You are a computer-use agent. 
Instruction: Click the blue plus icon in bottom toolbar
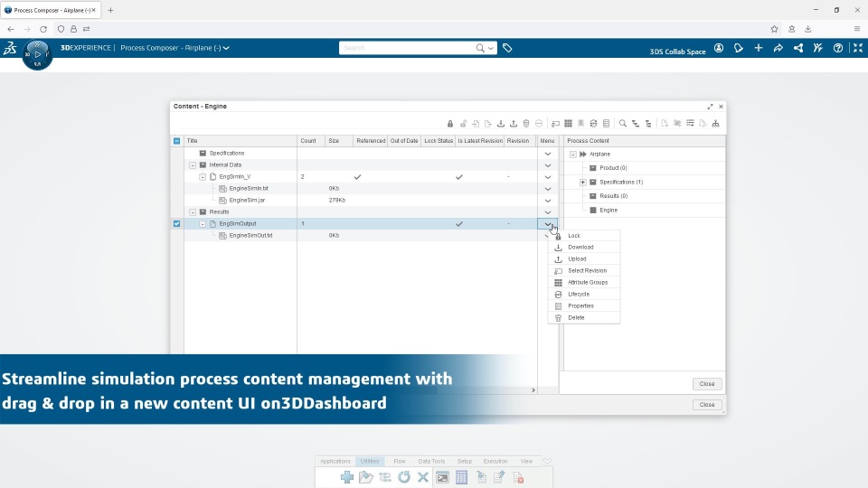(347, 477)
